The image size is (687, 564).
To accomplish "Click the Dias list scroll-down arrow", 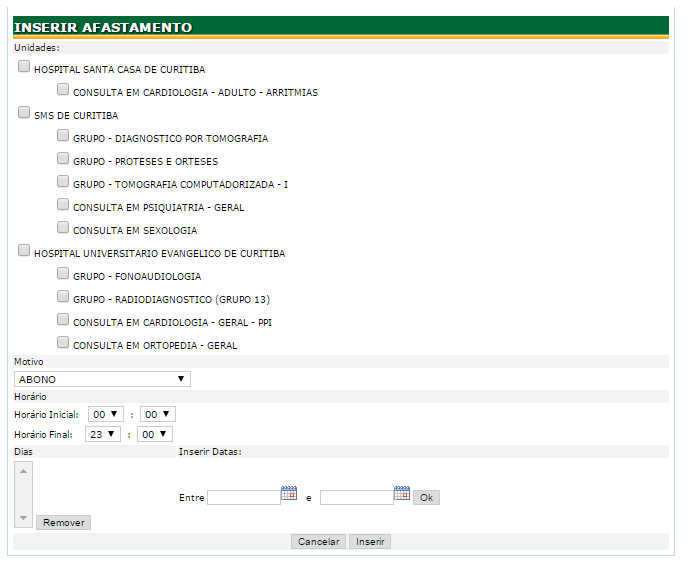I will pos(24,518).
